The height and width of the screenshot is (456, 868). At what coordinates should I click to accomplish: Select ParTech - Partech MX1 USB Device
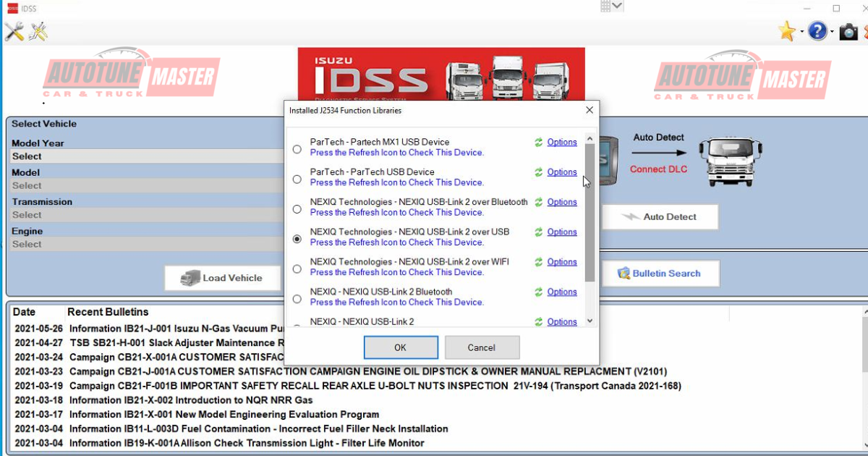coord(296,148)
